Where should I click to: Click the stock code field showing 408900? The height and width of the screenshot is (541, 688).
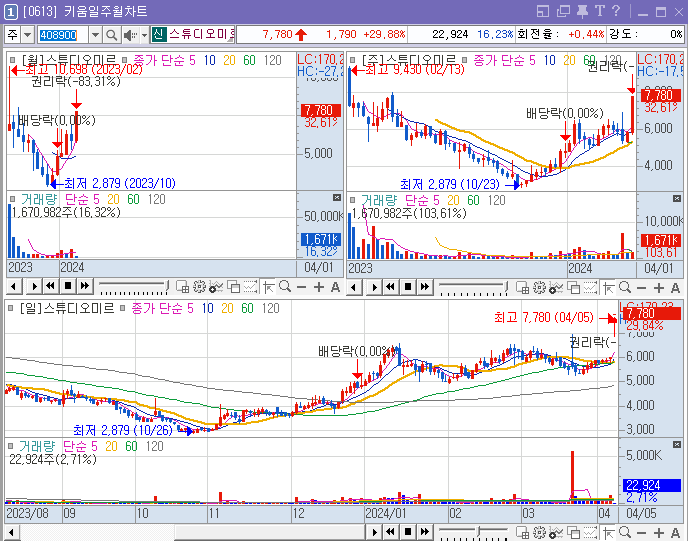pyautogui.click(x=63, y=35)
